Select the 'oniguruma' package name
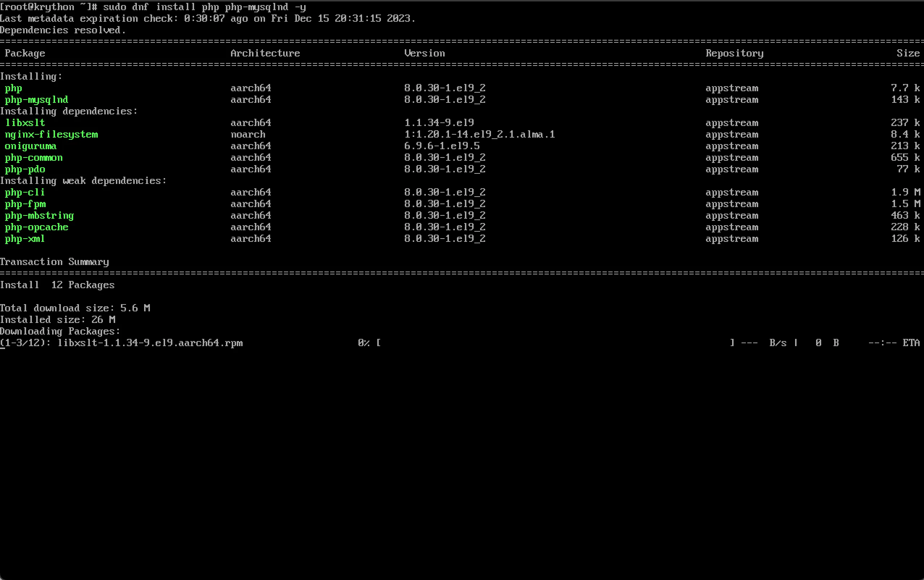 (31, 146)
